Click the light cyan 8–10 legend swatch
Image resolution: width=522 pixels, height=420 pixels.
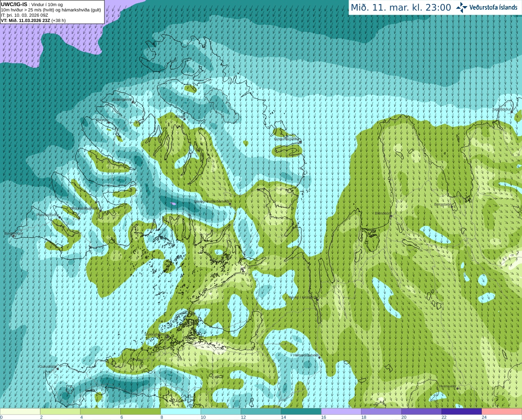coord(181,411)
